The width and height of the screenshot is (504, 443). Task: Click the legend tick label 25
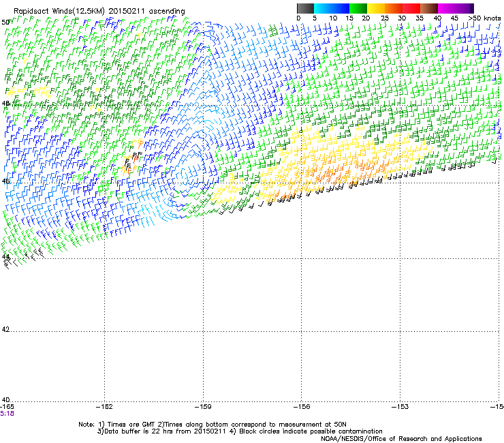click(385, 18)
